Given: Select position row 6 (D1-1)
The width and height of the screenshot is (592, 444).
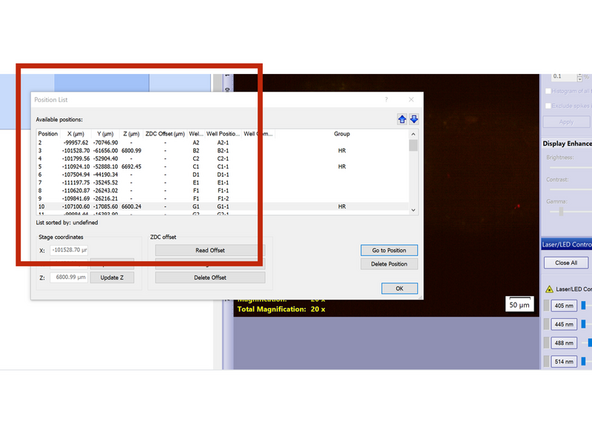Looking at the screenshot, I should click(x=223, y=174).
